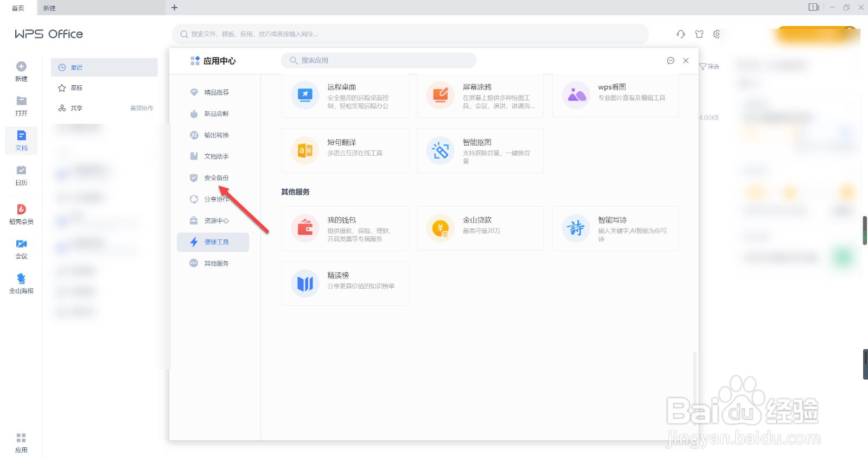868x468 pixels.
Task: Open the settings gear icon
Action: (717, 34)
